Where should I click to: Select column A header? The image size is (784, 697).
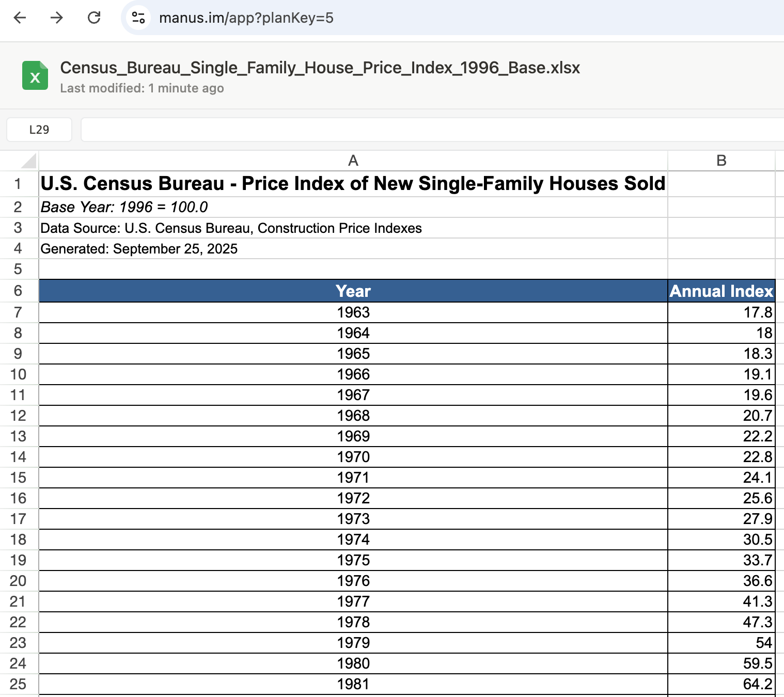(353, 161)
